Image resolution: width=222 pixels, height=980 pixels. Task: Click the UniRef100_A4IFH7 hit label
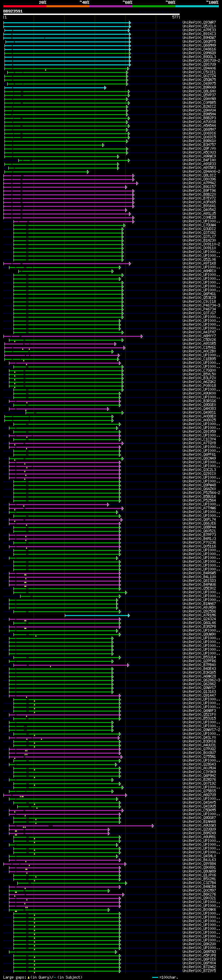coord(199,332)
